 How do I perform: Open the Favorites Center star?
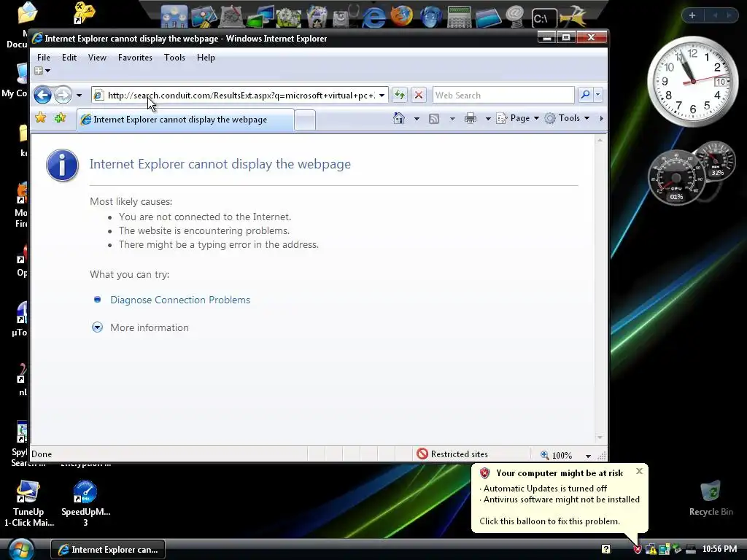(x=41, y=117)
